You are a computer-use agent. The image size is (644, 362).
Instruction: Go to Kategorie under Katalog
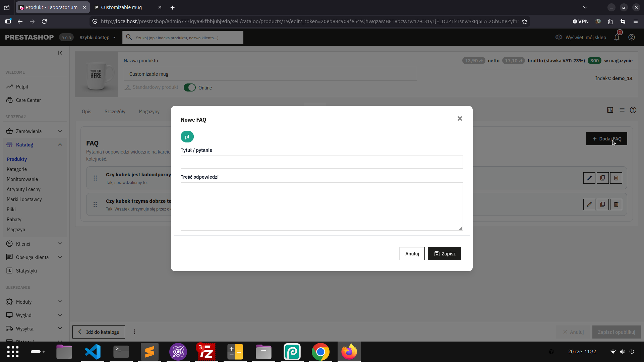pos(17,169)
